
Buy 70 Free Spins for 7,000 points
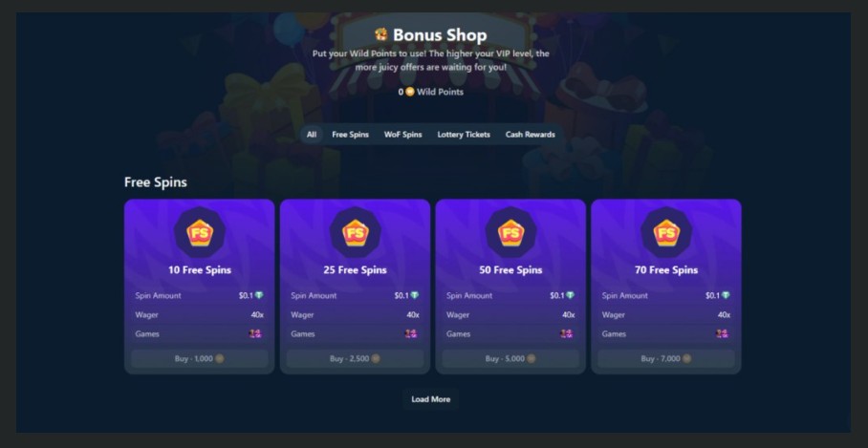(x=666, y=358)
